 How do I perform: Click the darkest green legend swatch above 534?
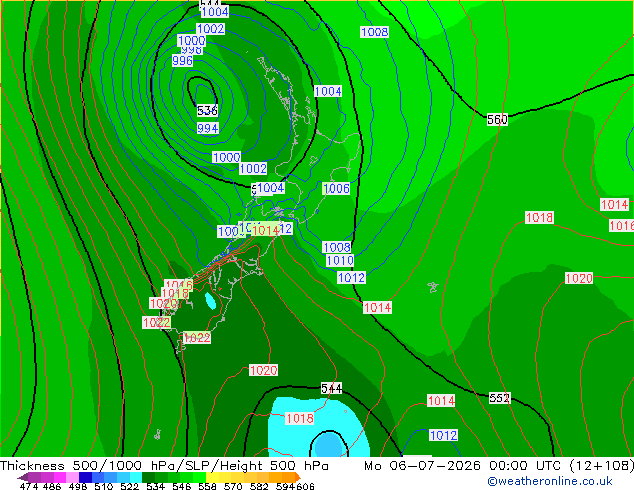[148, 477]
